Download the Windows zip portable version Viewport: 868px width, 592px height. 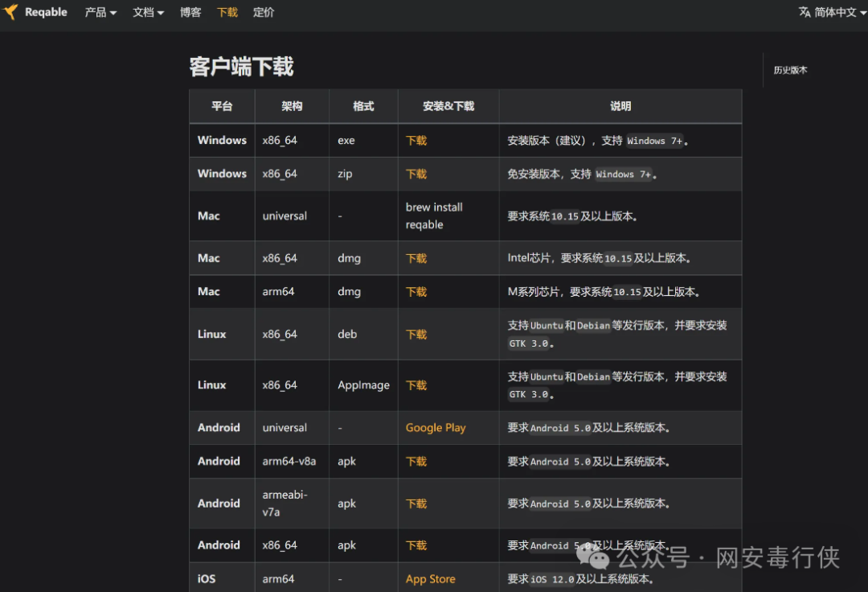(416, 174)
